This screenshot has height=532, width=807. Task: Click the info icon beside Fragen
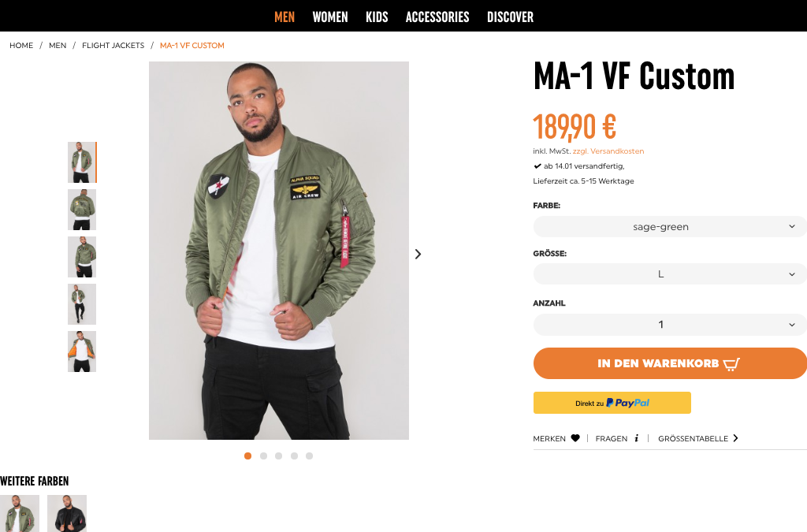click(636, 438)
